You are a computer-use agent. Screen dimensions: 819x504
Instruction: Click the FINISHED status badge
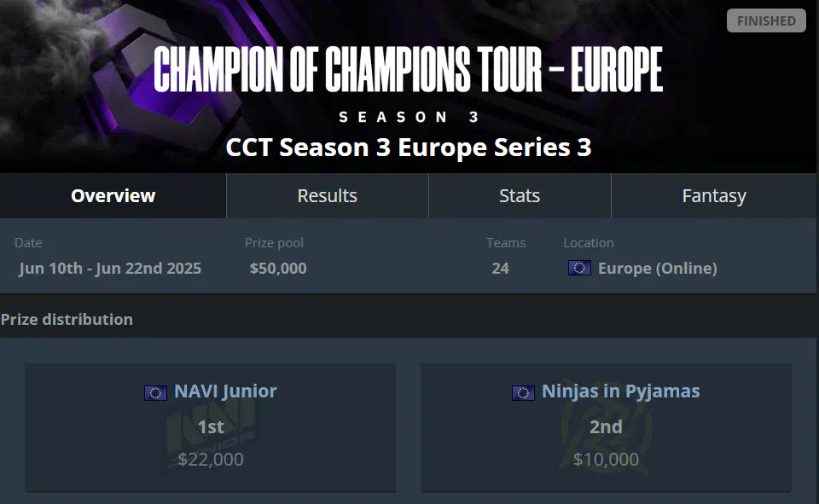click(766, 20)
